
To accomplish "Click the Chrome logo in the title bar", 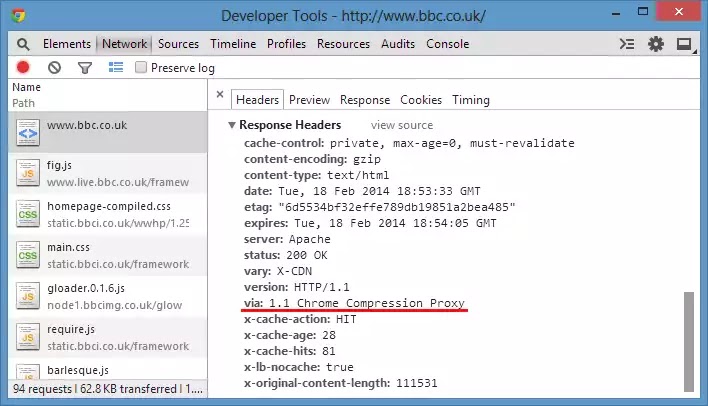I will (19, 16).
